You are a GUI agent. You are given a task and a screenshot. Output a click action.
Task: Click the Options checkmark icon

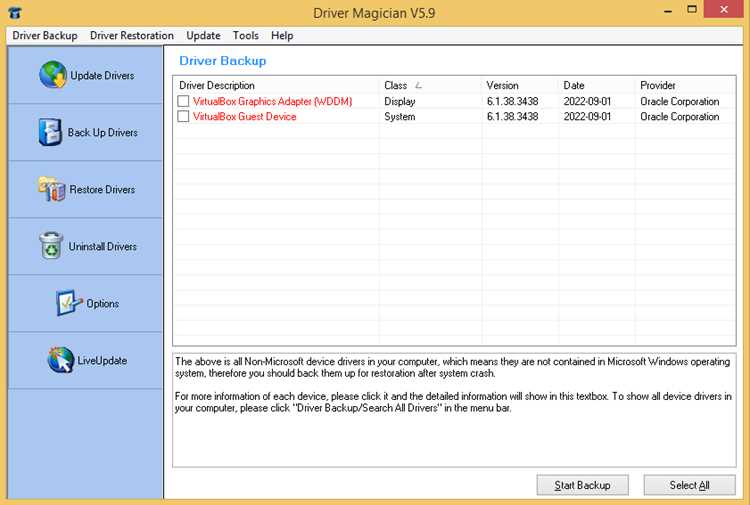click(68, 303)
